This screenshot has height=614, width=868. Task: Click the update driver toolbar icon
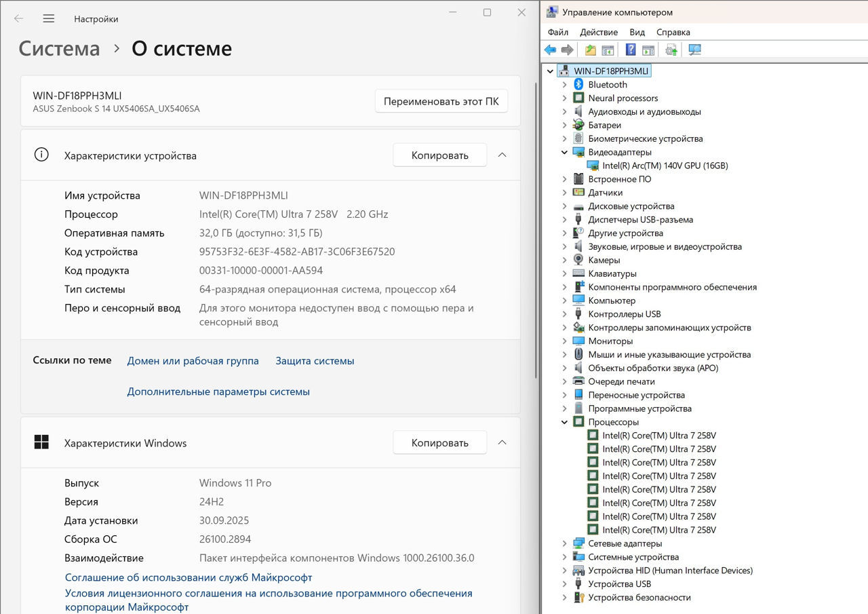point(671,50)
